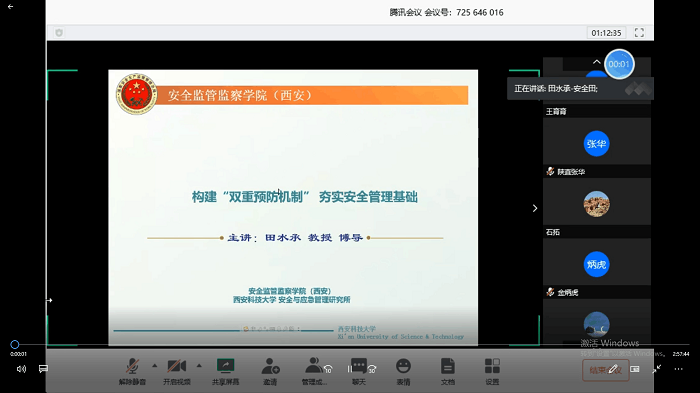Click the red 结束会议 end meeting button
Viewport: 700px width, 393px height.
click(x=606, y=370)
